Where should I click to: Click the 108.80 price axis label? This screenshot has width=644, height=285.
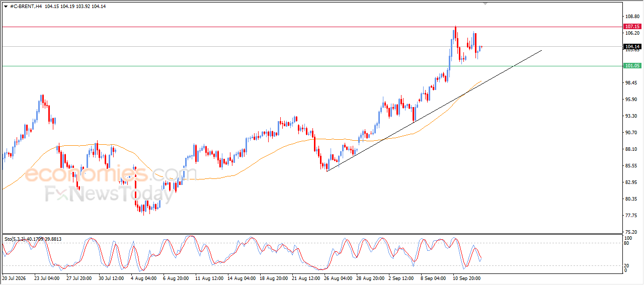click(x=631, y=17)
